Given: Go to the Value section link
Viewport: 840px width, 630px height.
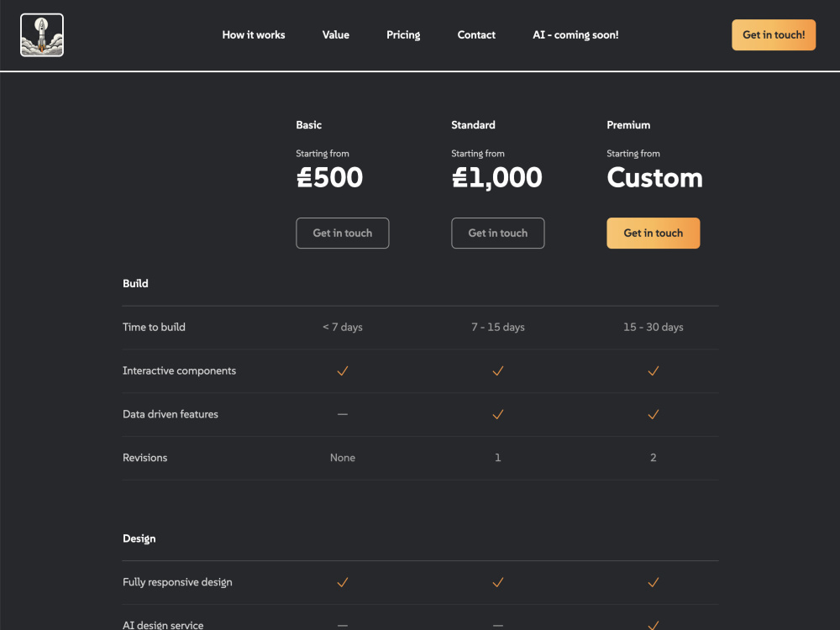Looking at the screenshot, I should (336, 34).
